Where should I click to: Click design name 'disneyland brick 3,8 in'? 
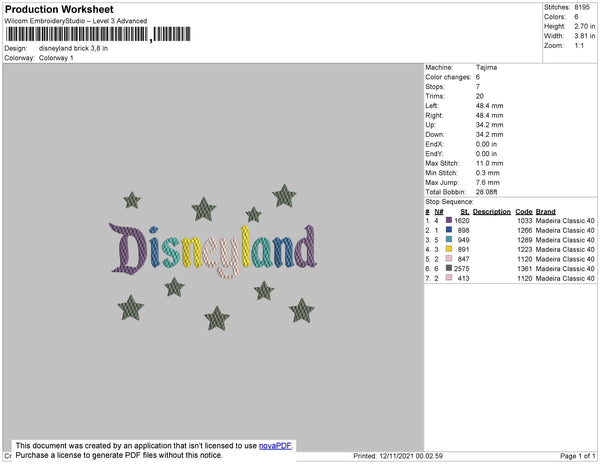tap(73, 48)
